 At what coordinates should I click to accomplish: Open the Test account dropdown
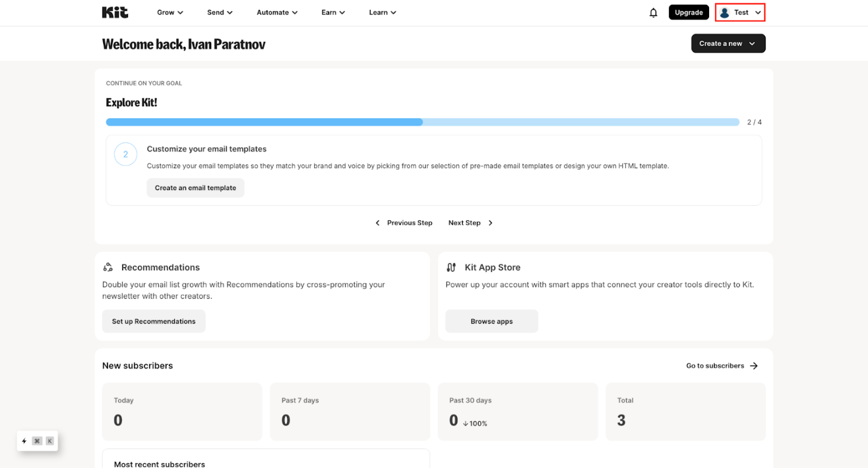[739, 12]
